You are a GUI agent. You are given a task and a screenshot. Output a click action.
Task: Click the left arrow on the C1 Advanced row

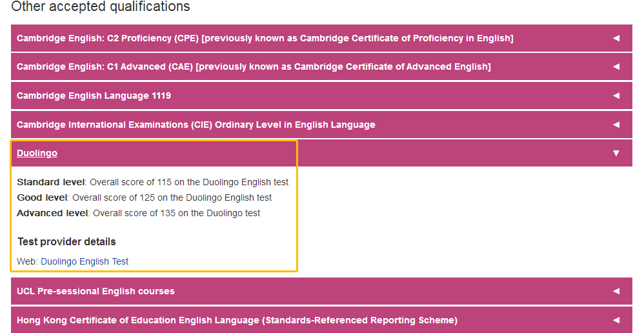pyautogui.click(x=616, y=66)
